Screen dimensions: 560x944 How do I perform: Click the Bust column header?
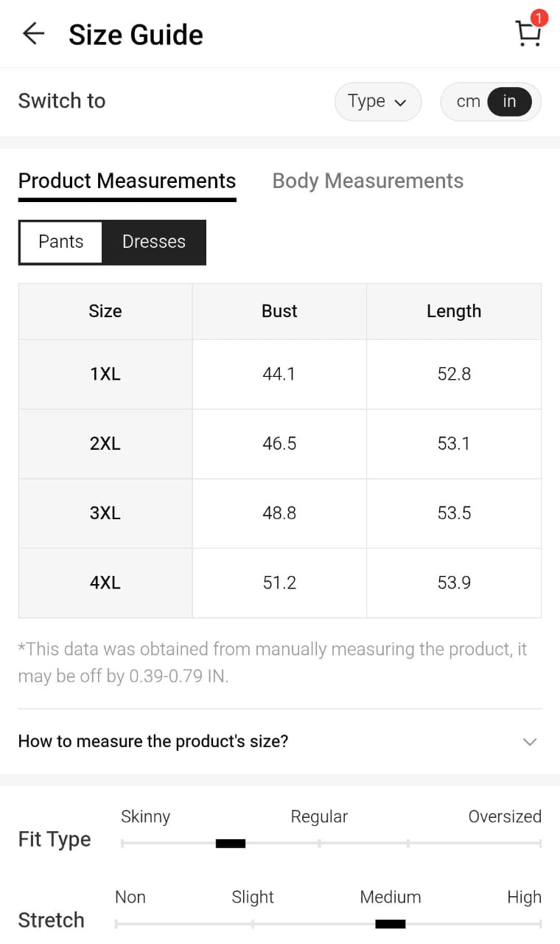click(279, 311)
